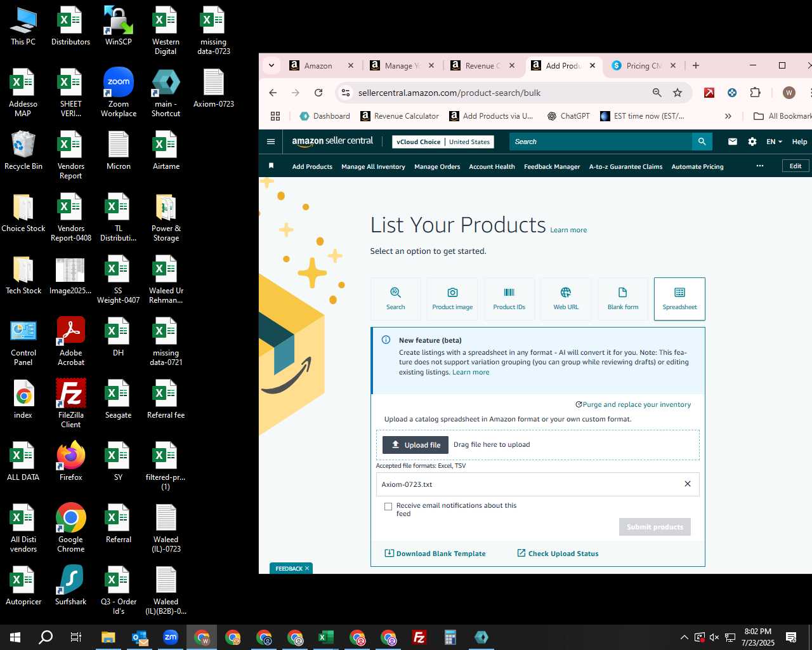This screenshot has height=650, width=812.
Task: Click the Chrome profile avatar W
Action: 789,93
